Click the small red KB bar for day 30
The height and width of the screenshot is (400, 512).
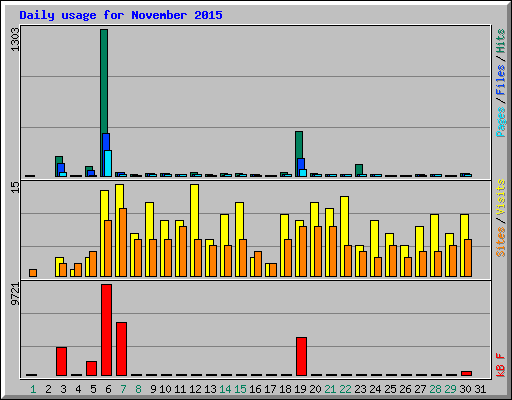(x=466, y=373)
